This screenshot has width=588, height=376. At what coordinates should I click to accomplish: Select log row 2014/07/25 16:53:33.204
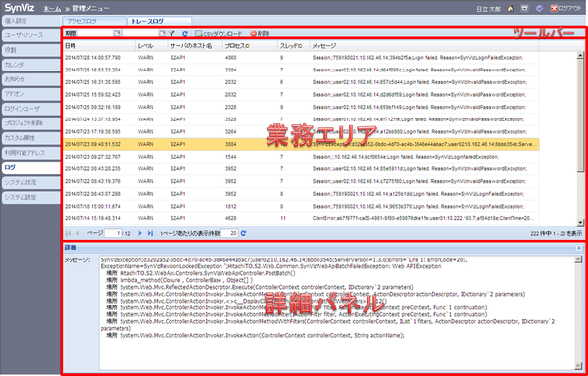pyautogui.click(x=301, y=70)
